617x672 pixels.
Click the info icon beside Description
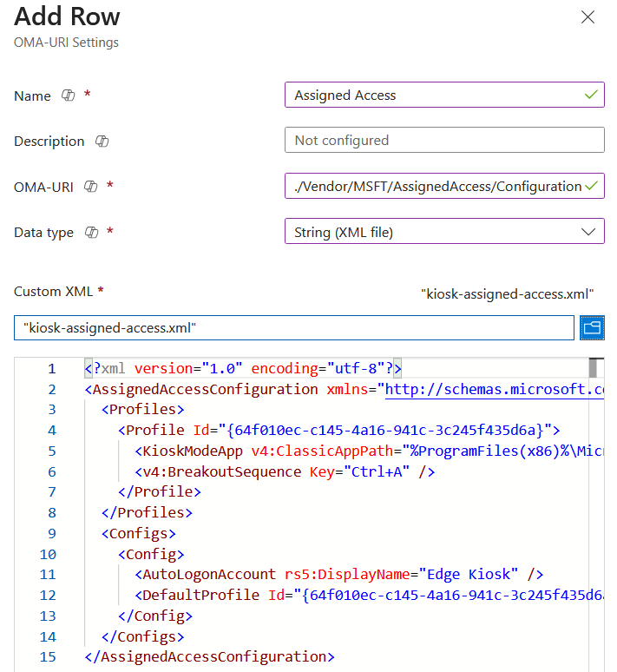pyautogui.click(x=102, y=142)
